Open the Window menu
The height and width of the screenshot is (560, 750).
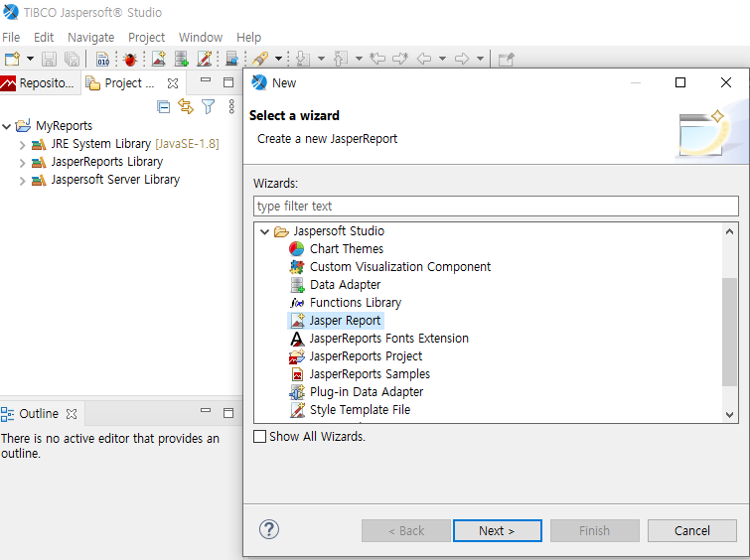(201, 38)
